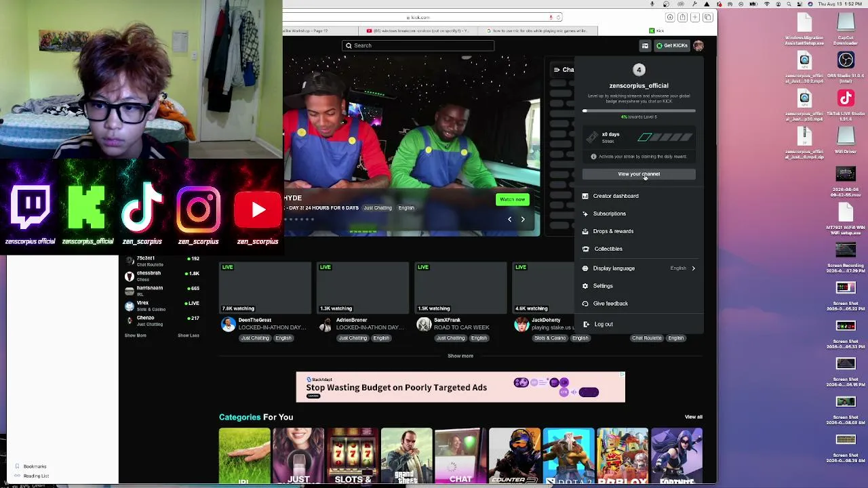868x488 pixels.
Task: Click the Twitch logo in stream overlay
Action: 30,207
